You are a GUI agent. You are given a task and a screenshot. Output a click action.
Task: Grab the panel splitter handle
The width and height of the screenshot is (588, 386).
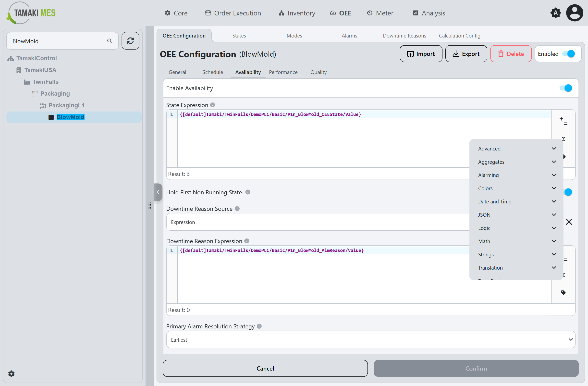pos(150,206)
